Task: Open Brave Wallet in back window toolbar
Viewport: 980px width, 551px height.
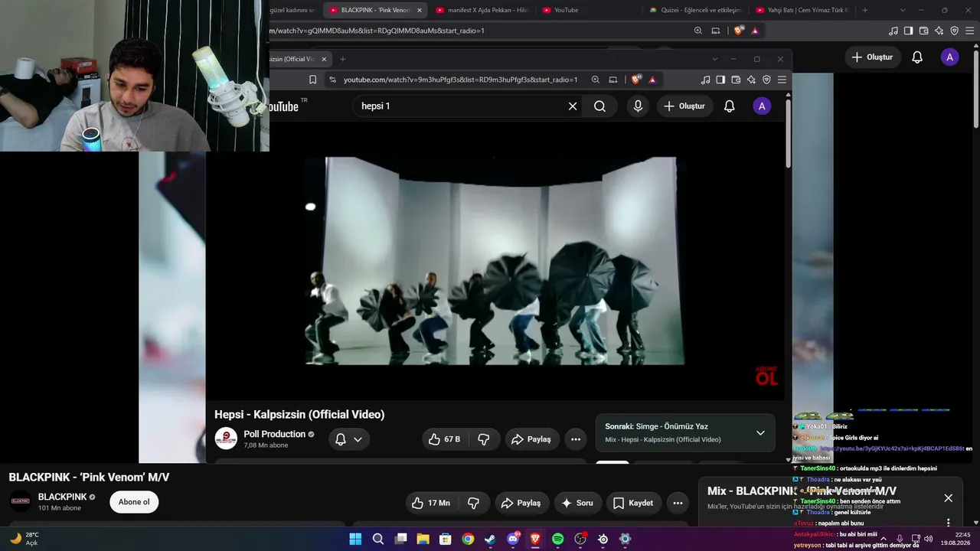Action: click(x=924, y=31)
